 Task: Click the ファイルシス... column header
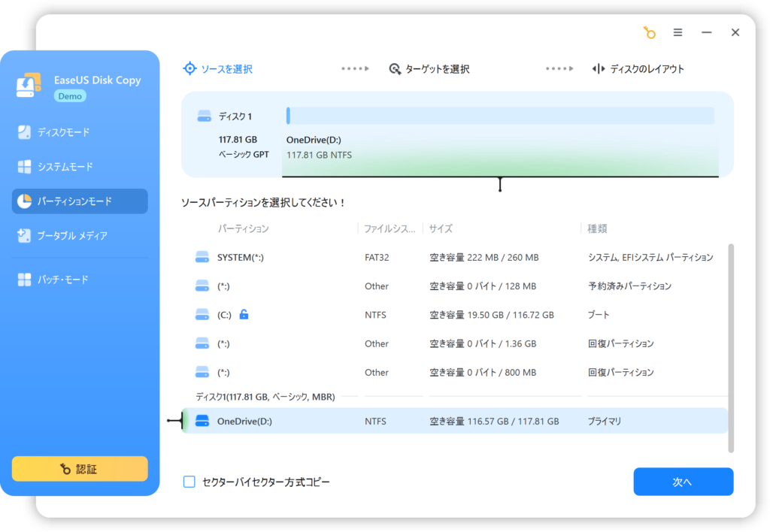pyautogui.click(x=390, y=228)
